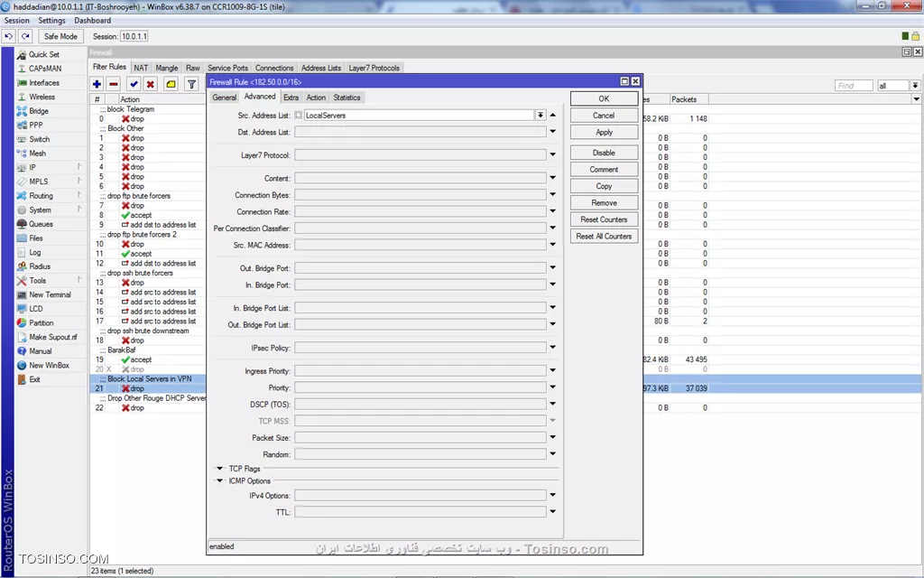Open Wireless sidebar entry
Viewport: 924px width, 578px height.
pyautogui.click(x=42, y=97)
